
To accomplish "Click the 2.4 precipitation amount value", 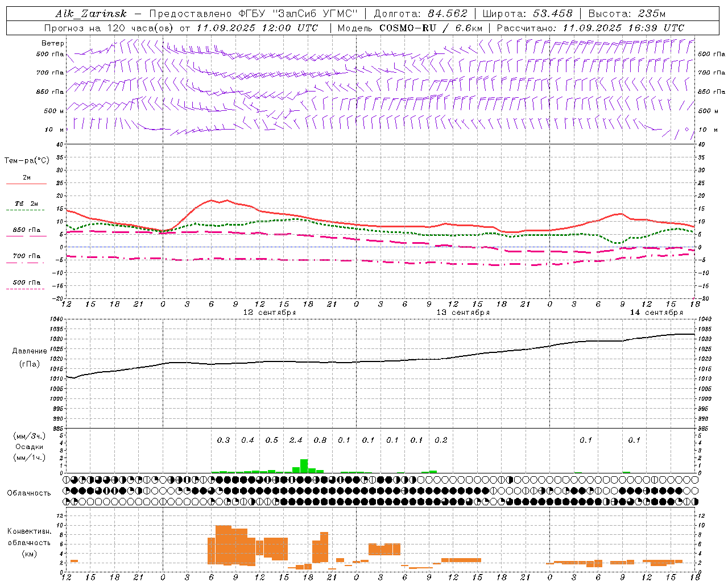I will (x=296, y=440).
